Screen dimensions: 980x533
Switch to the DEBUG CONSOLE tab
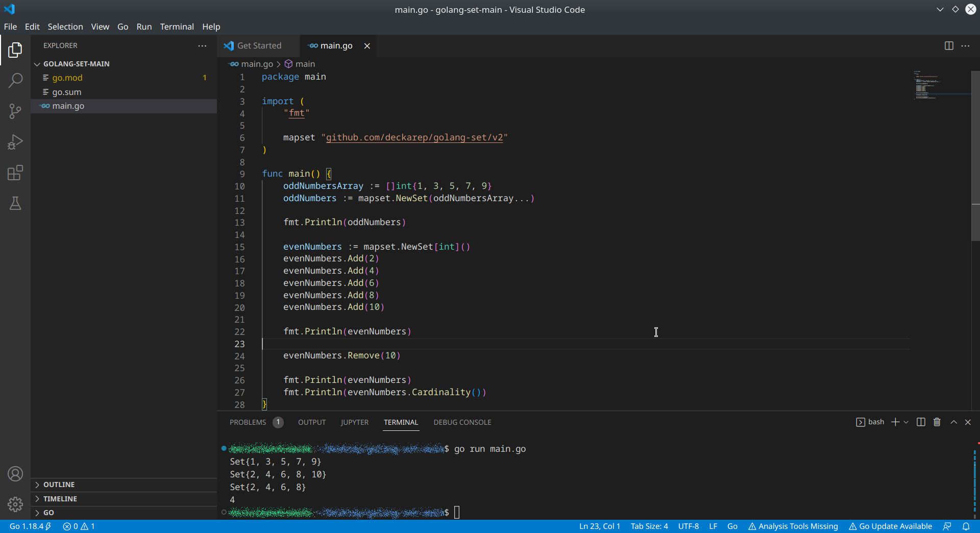click(x=462, y=422)
